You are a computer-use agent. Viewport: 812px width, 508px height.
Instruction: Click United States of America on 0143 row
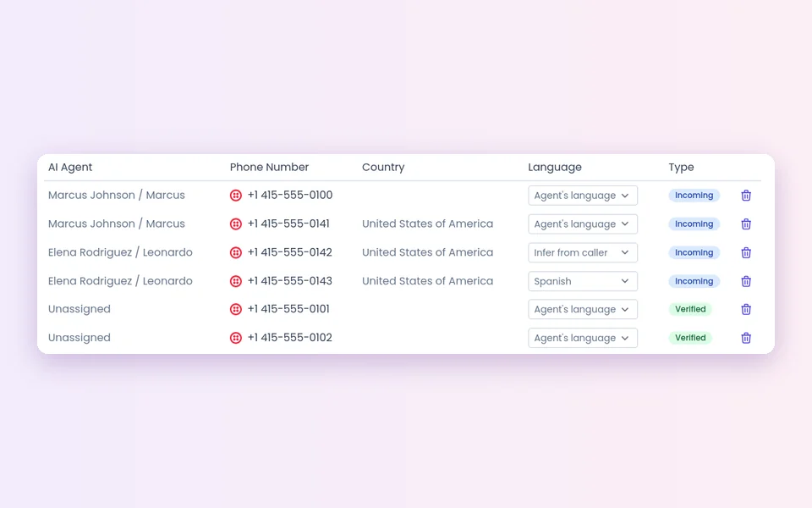click(427, 281)
